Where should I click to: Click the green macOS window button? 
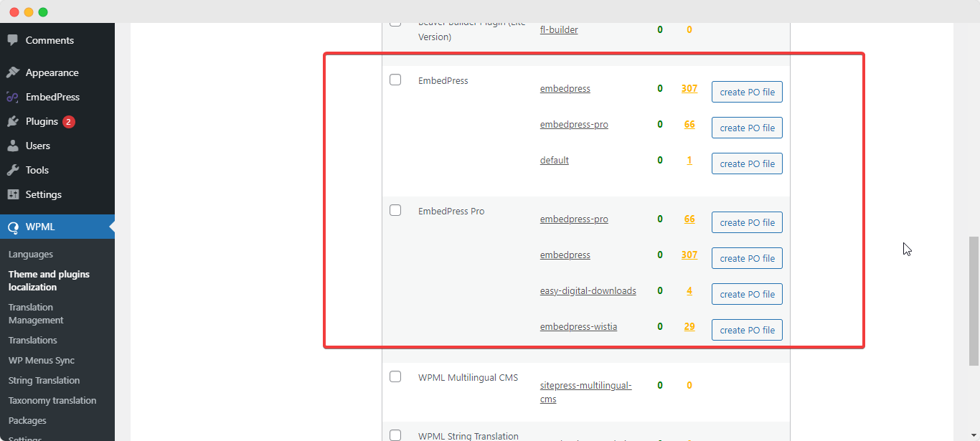coord(43,12)
